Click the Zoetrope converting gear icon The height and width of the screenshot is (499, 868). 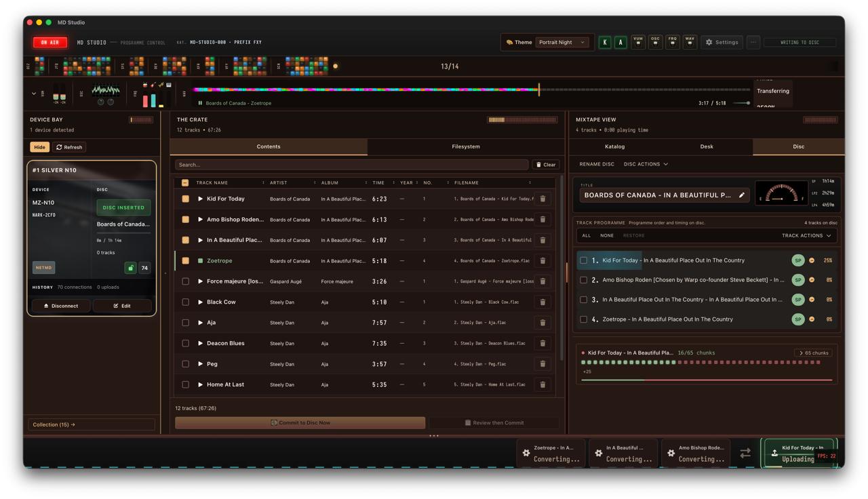(526, 453)
